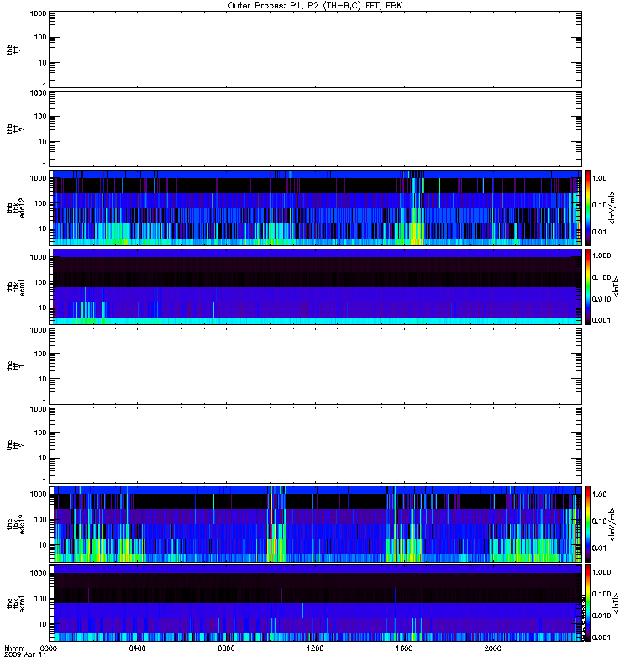Click the thb scm1 color bar
630x672 pixels.
click(x=588, y=286)
